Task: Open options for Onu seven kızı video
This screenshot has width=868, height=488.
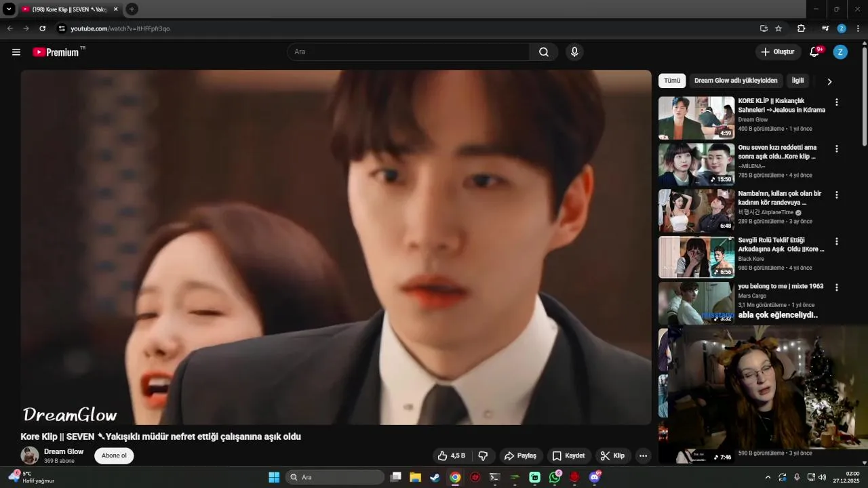Action: click(836, 148)
